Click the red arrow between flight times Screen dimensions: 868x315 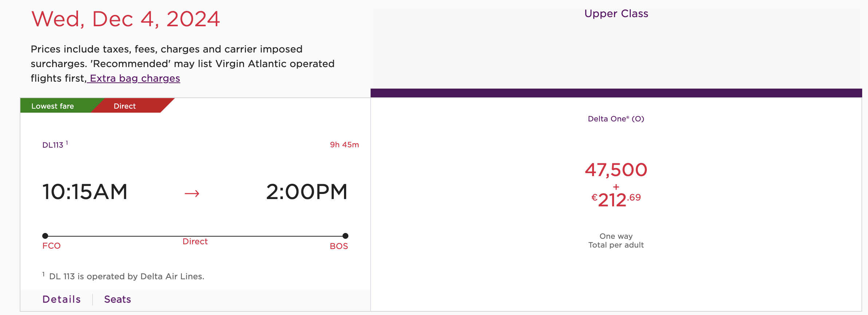coord(192,193)
